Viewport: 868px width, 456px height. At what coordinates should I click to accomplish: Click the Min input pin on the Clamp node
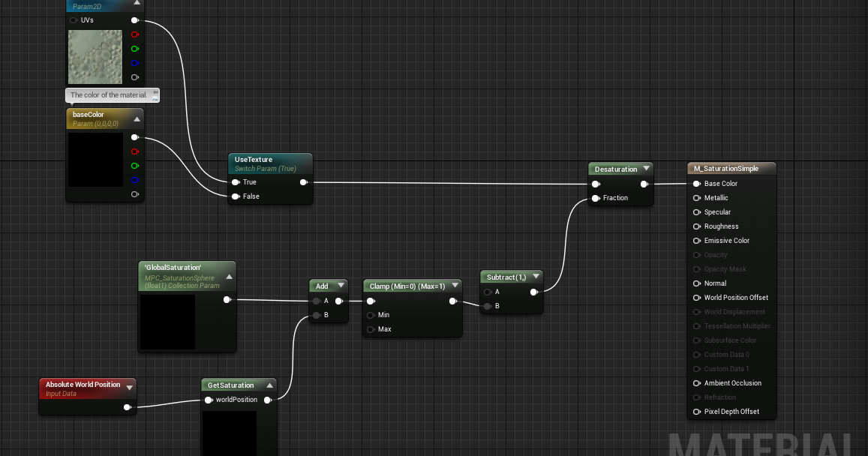click(x=371, y=315)
